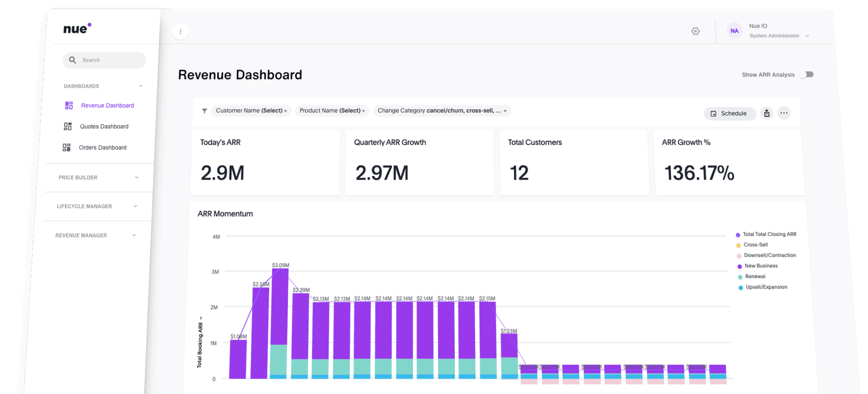Screen dimensions: 868x394
Task: Click the vertical ellipsis menu at top
Action: point(180,32)
